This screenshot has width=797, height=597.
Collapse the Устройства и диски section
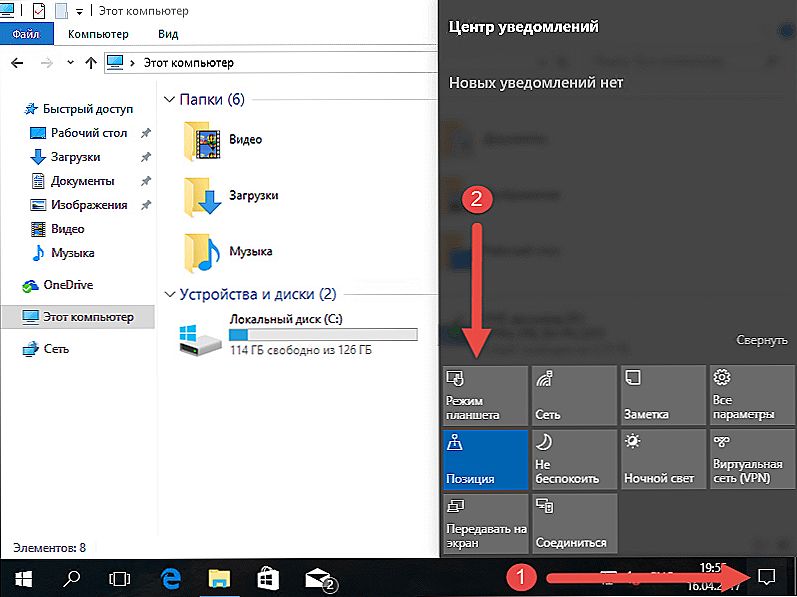pyautogui.click(x=169, y=295)
